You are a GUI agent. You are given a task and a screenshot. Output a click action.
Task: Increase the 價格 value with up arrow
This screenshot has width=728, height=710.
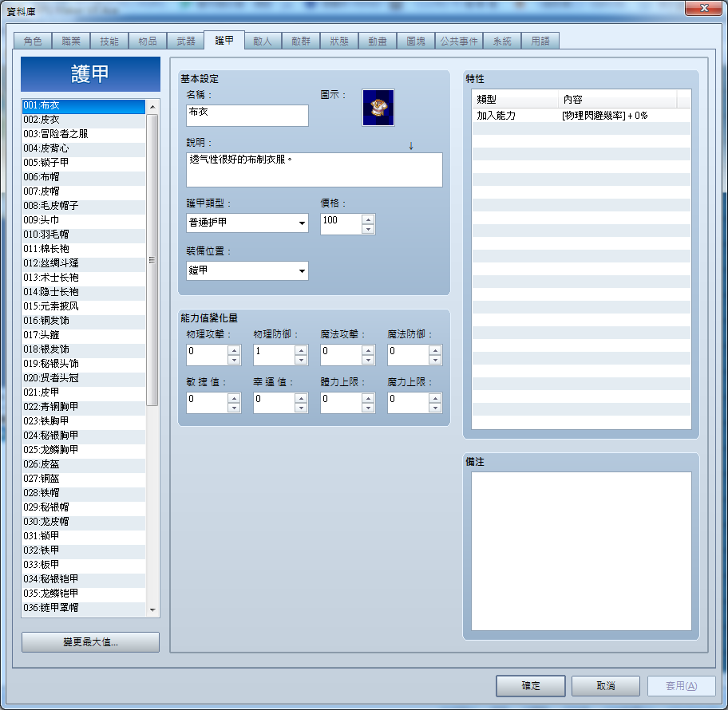368,219
